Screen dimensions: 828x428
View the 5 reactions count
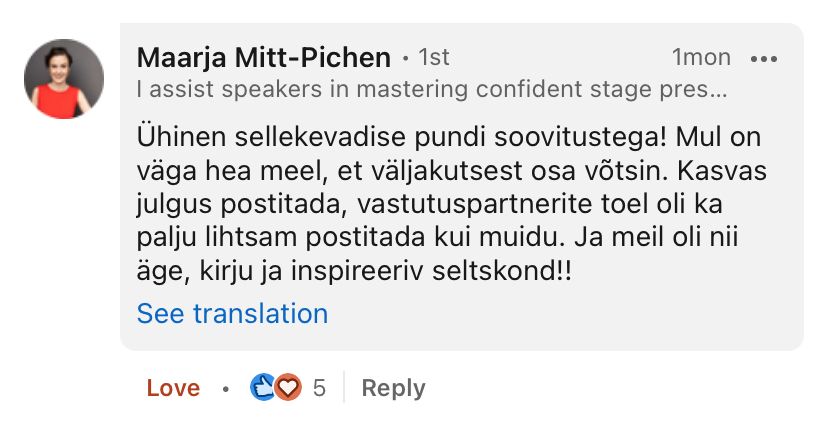[x=319, y=388]
